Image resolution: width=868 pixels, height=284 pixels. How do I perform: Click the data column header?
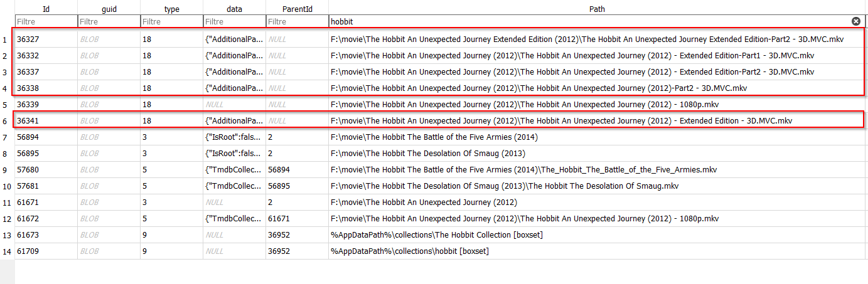pyautogui.click(x=234, y=9)
